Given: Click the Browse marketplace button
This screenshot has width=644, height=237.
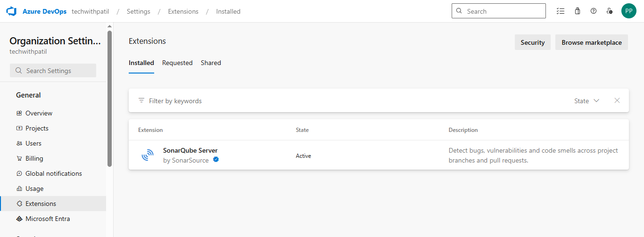Looking at the screenshot, I should tap(591, 42).
